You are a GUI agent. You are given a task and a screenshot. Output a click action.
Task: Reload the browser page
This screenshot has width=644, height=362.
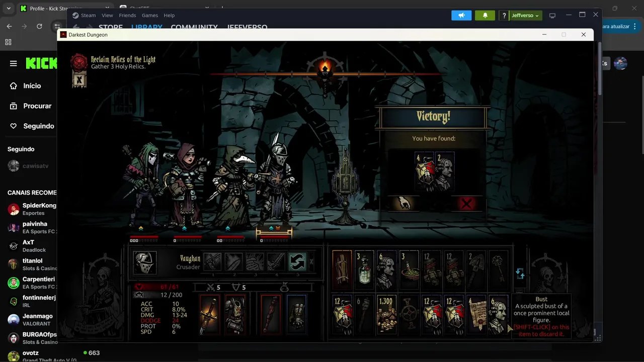pyautogui.click(x=39, y=26)
